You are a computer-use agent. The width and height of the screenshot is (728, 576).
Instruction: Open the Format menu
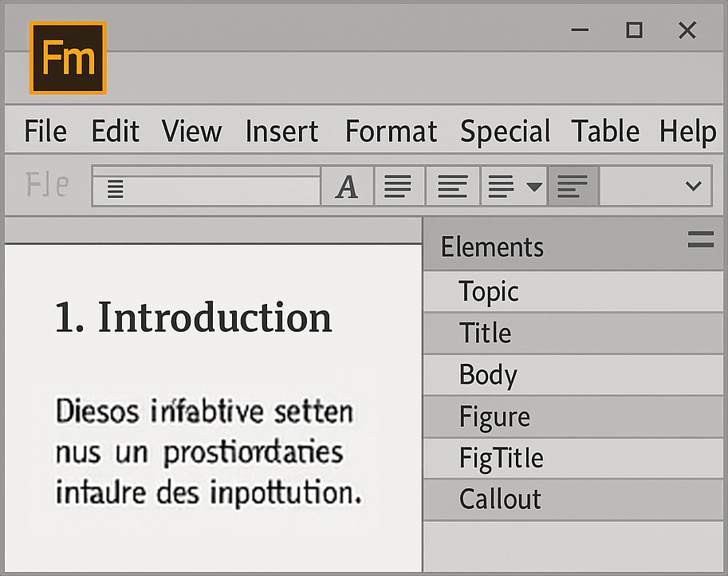click(391, 131)
